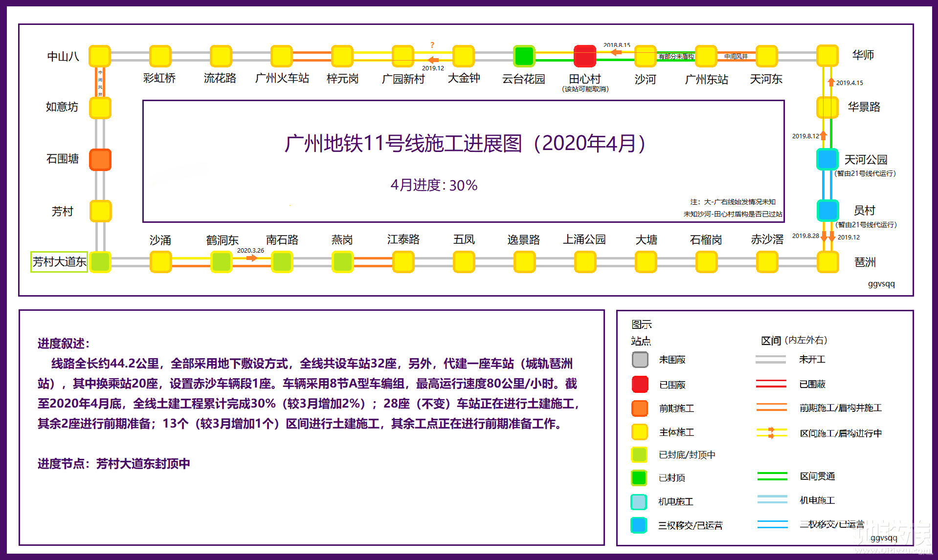The image size is (938, 560).
Task: Select the 大金钟 station marker
Action: tap(464, 56)
